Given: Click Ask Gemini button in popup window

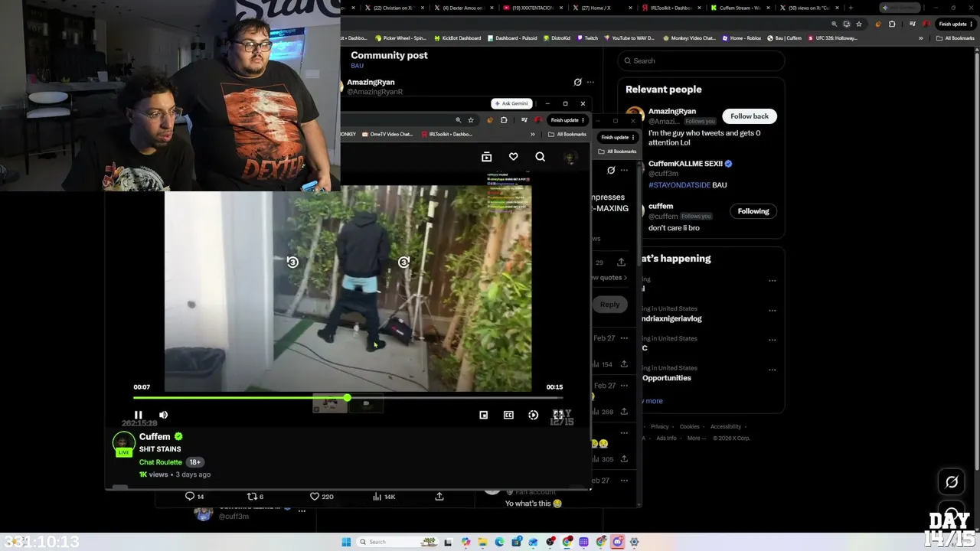Looking at the screenshot, I should pyautogui.click(x=511, y=103).
